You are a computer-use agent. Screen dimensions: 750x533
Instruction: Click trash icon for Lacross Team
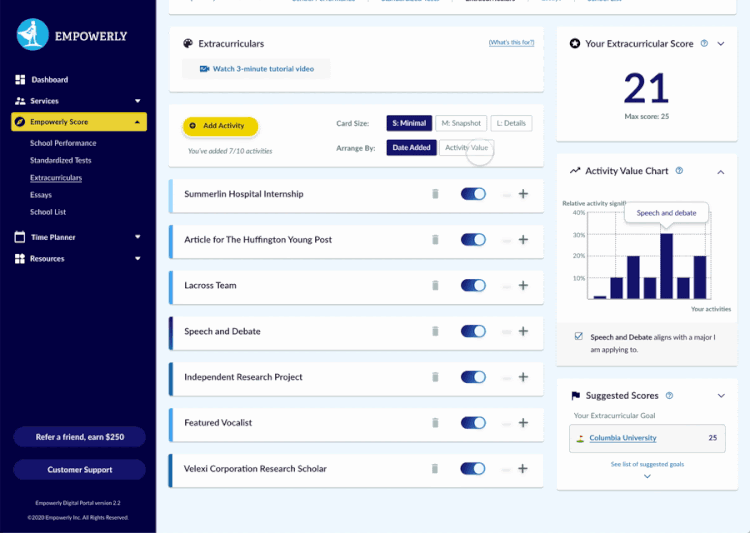click(x=435, y=286)
